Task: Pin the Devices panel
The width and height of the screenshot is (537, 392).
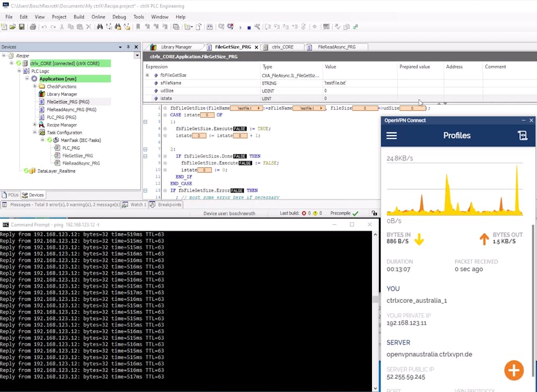Action: click(128, 47)
